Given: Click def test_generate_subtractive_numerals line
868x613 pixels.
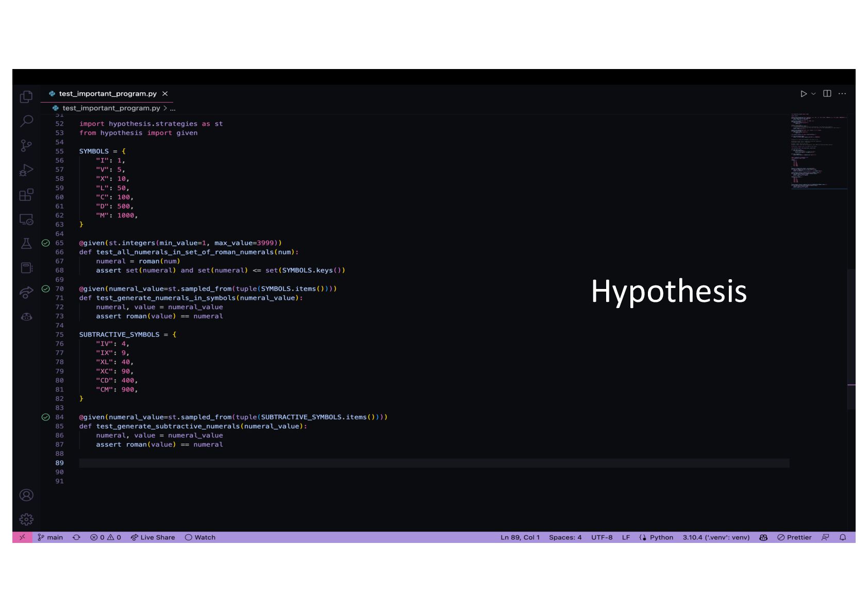Looking at the screenshot, I should coord(193,427).
